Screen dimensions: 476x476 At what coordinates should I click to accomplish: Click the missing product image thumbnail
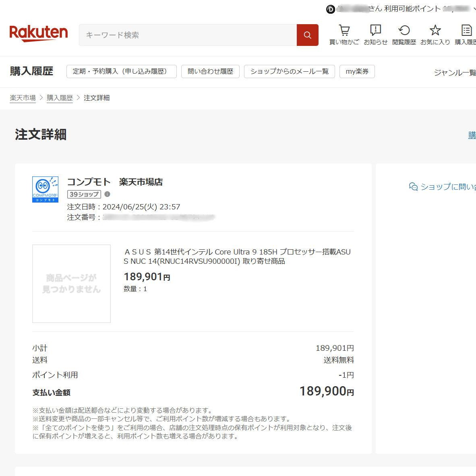(x=71, y=284)
